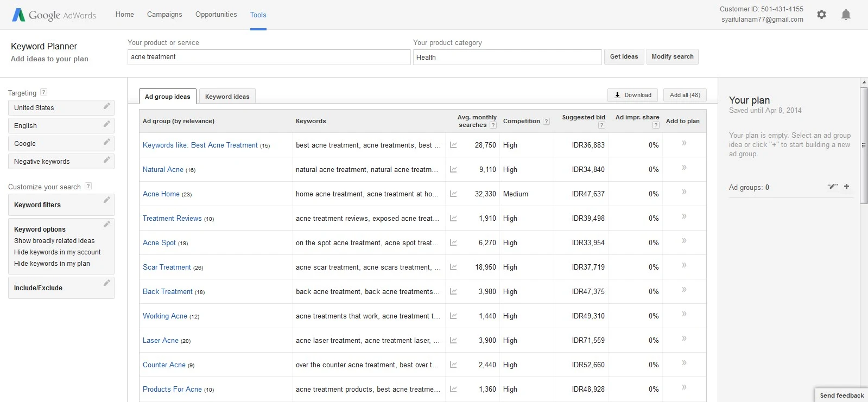Add Counter Acne group to plan
868x402 pixels.
[684, 363]
